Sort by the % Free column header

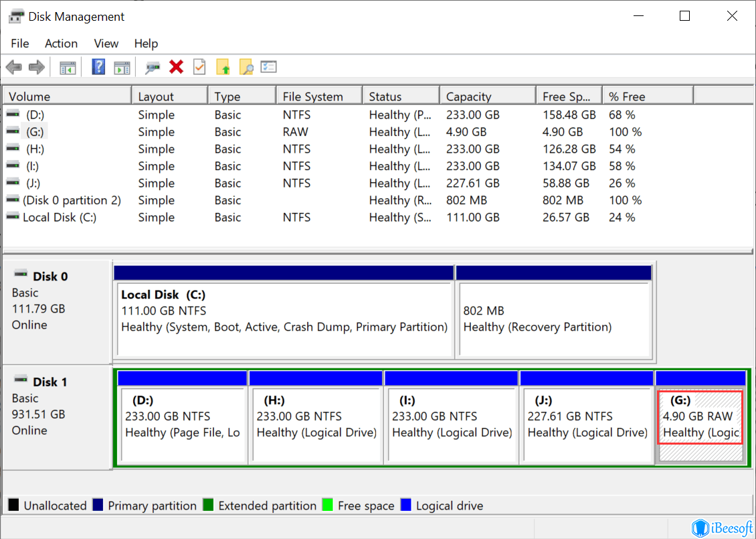click(x=648, y=96)
